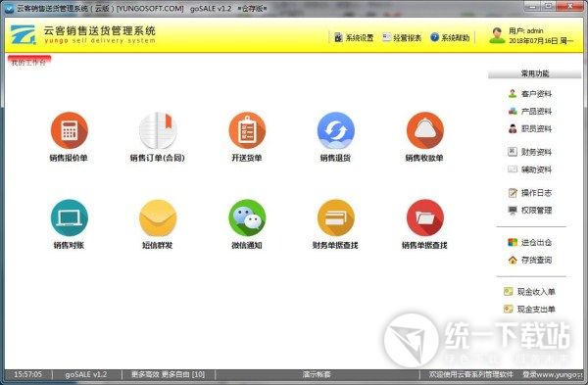Click the 现金收入单 icon
Screen dimensions: 588x385
pyautogui.click(x=508, y=292)
